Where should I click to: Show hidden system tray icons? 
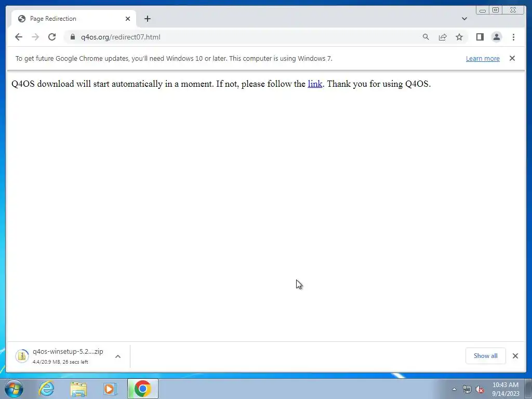[454, 389]
